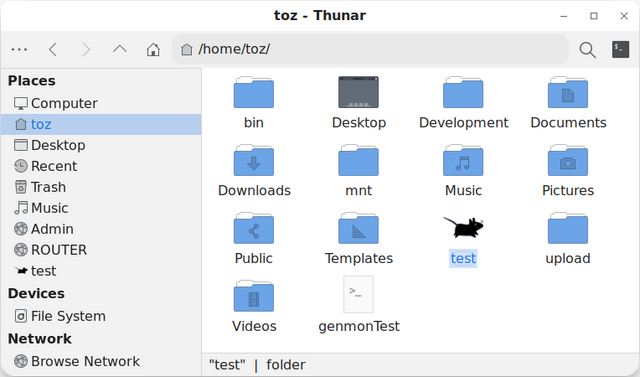Screen dimensions: 640x377
Task: Open the three-dots toolbar menu
Action: click(x=19, y=50)
